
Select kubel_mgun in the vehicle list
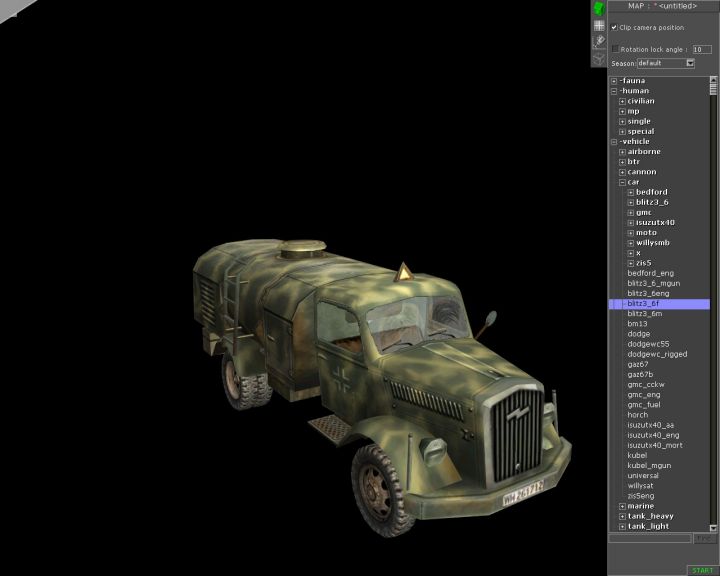(x=647, y=465)
